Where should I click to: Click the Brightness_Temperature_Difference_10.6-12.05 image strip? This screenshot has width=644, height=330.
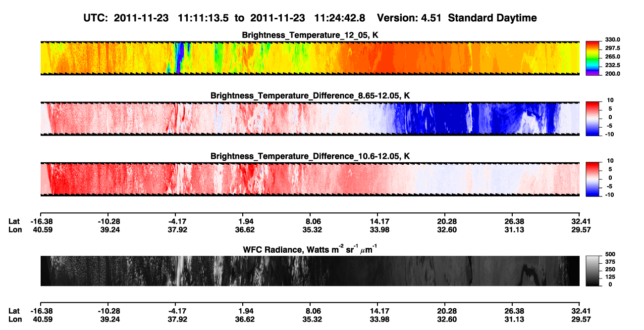tap(310, 179)
